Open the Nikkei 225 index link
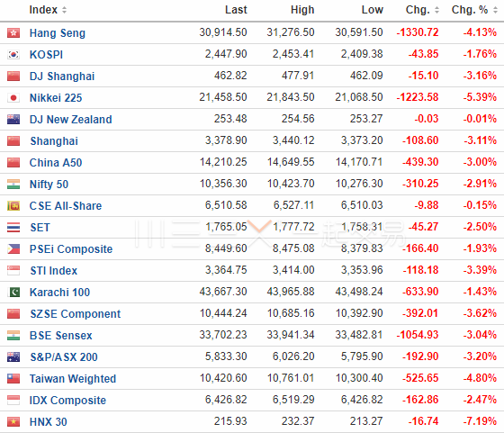 click(x=56, y=98)
